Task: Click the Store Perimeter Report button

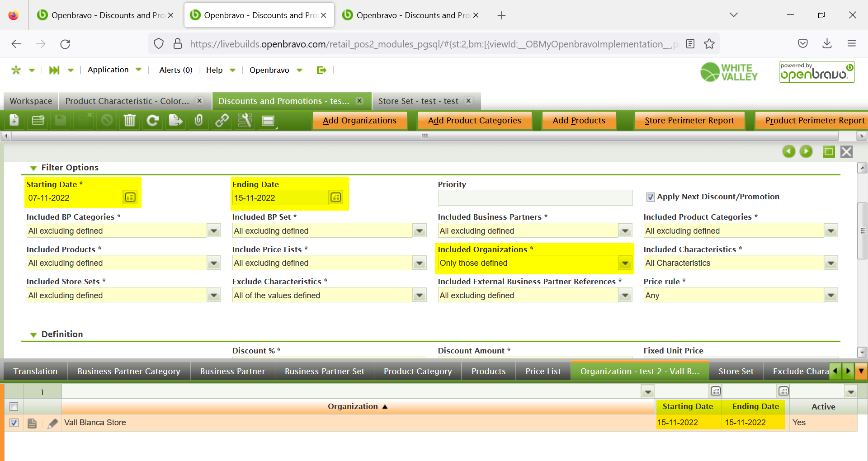Action: pos(689,121)
